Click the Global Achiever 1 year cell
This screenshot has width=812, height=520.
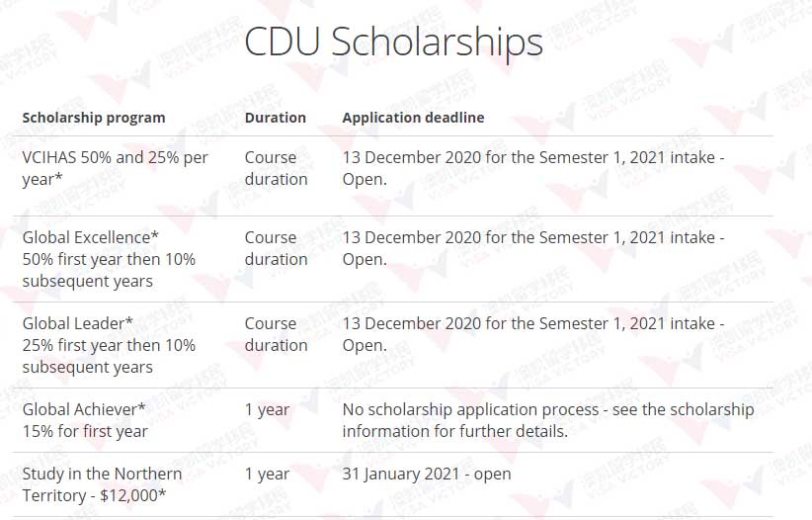(x=267, y=410)
